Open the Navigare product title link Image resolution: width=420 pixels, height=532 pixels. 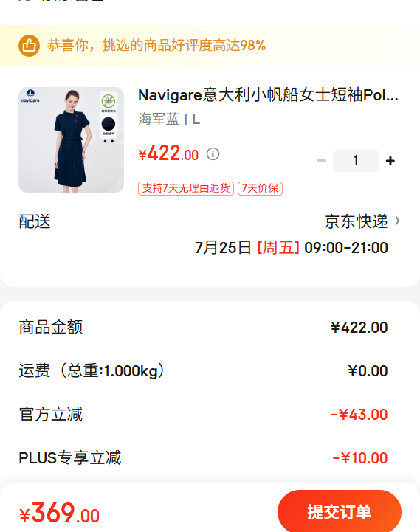(x=268, y=95)
